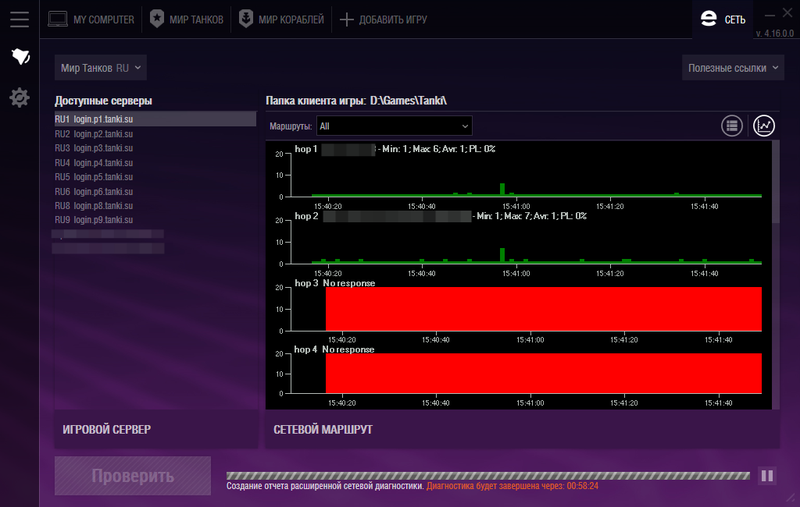Open the Маршруты All combo box
Screen dimensions: 800x507
click(x=394, y=126)
